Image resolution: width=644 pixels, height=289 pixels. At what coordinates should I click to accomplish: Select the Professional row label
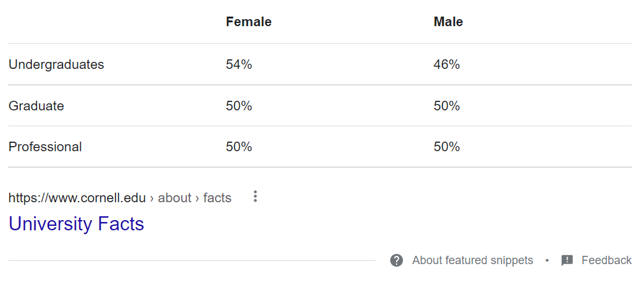[45, 147]
